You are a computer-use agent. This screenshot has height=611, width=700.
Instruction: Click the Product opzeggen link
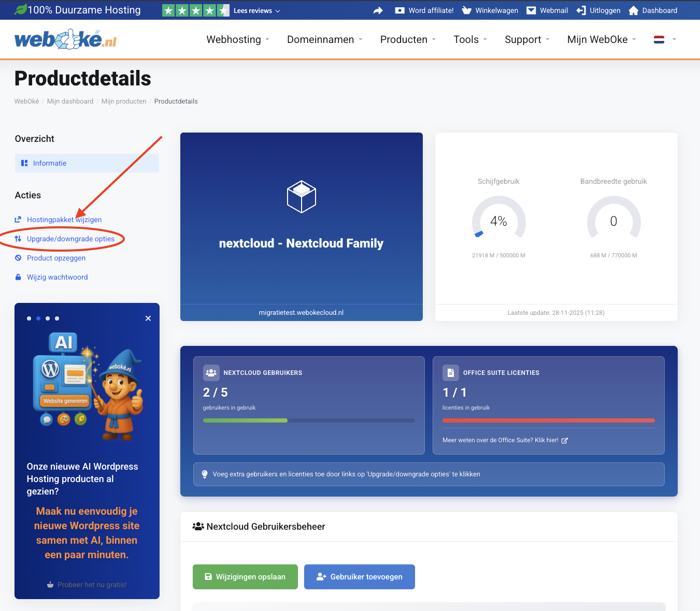56,258
